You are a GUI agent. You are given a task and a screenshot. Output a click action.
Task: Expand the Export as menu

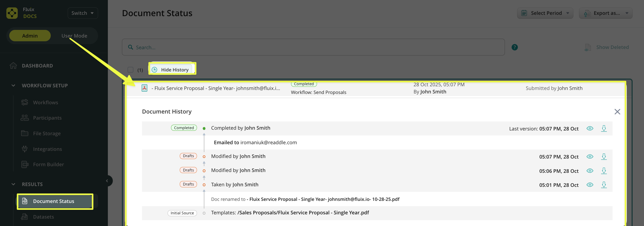coord(606,13)
